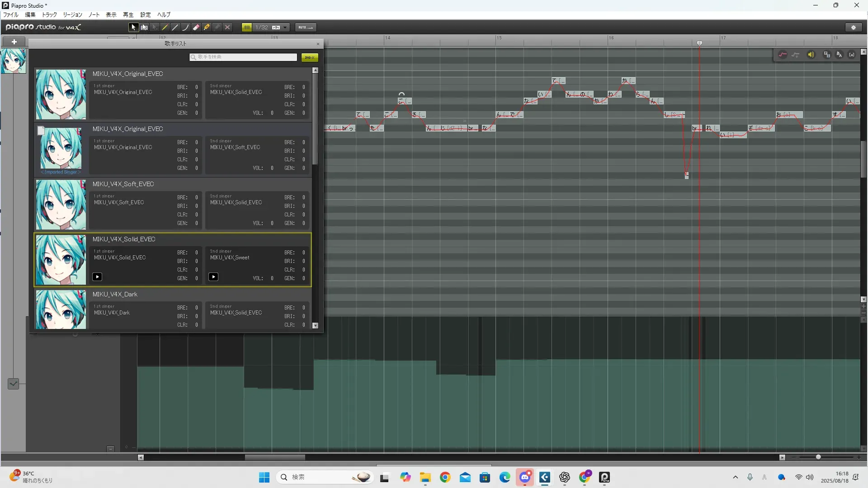Image resolution: width=868 pixels, height=488 pixels.
Task: Select the pencil draw tool
Action: tap(165, 28)
